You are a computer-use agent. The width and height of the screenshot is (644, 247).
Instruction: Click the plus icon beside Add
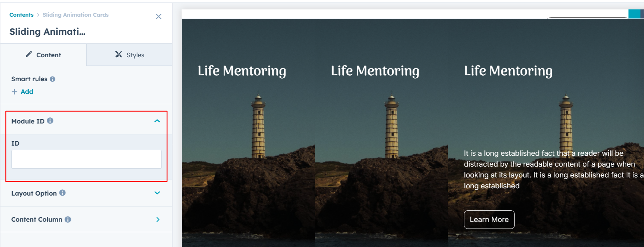(x=14, y=92)
